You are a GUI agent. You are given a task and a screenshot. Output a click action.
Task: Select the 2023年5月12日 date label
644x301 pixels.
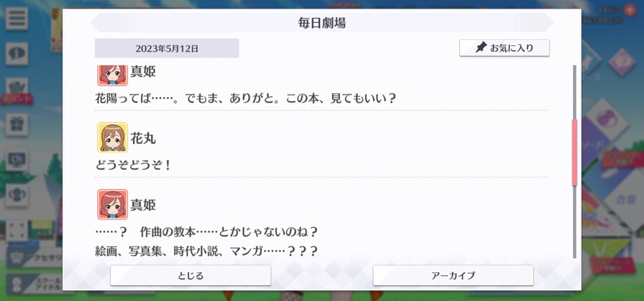pyautogui.click(x=167, y=49)
